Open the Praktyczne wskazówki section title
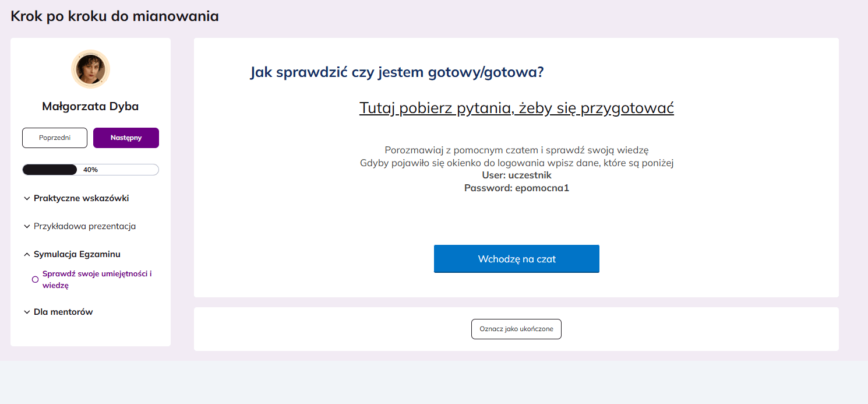The width and height of the screenshot is (868, 404). 81,198
